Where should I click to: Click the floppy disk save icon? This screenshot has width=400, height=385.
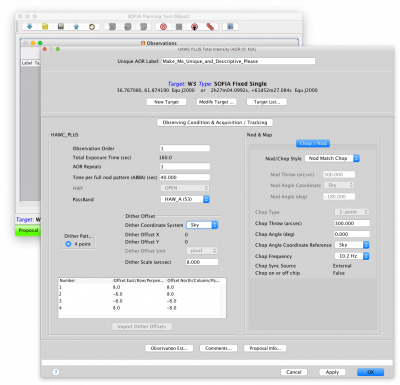[61, 27]
